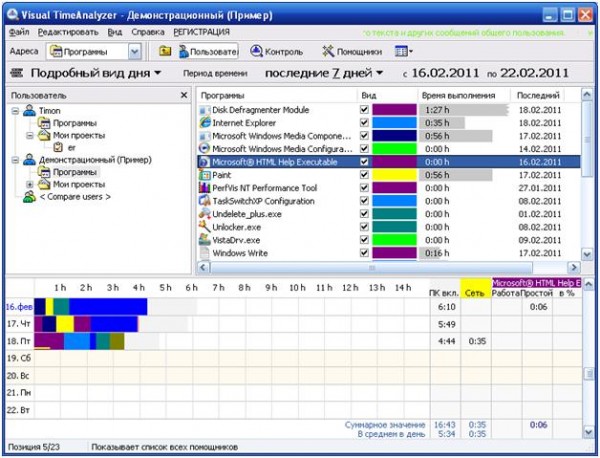Toggle the TaskSwitchXP Configuration checkbox
600x458 pixels.
[364, 201]
